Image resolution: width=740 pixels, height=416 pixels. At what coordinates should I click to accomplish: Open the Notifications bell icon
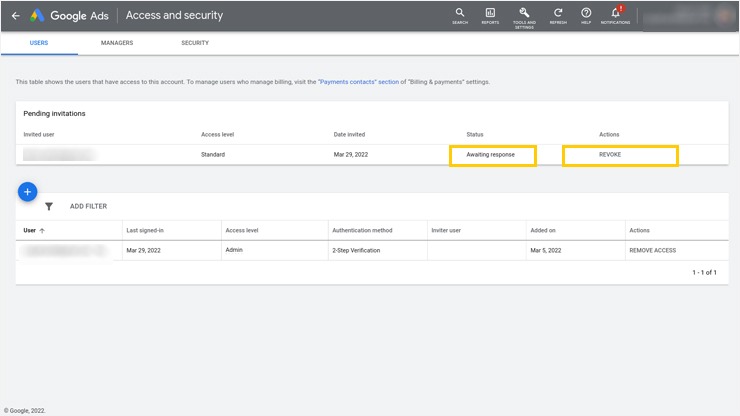tap(615, 15)
